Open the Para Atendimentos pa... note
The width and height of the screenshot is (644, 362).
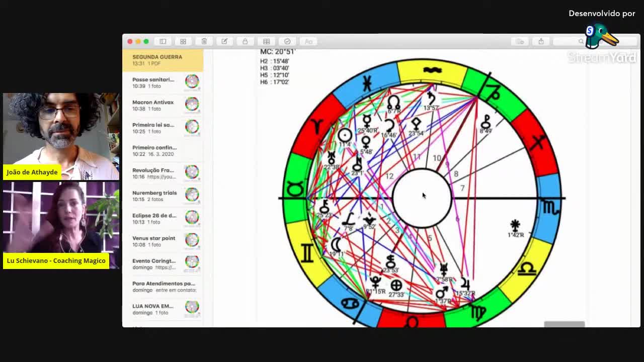click(x=163, y=286)
